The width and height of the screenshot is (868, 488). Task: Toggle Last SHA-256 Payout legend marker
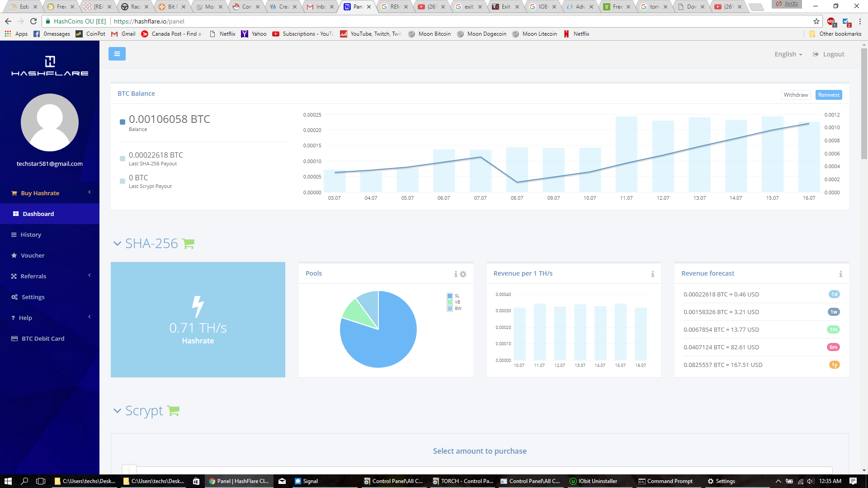123,159
